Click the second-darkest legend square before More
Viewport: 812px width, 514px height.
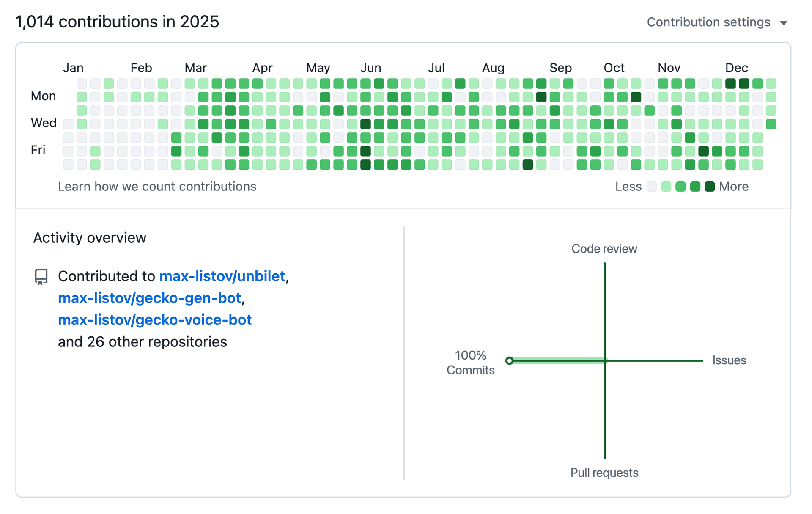pyautogui.click(x=695, y=187)
